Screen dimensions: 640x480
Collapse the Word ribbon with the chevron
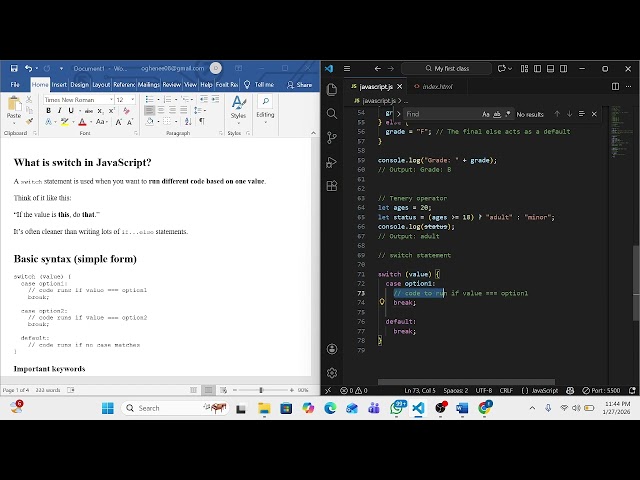pos(313,133)
